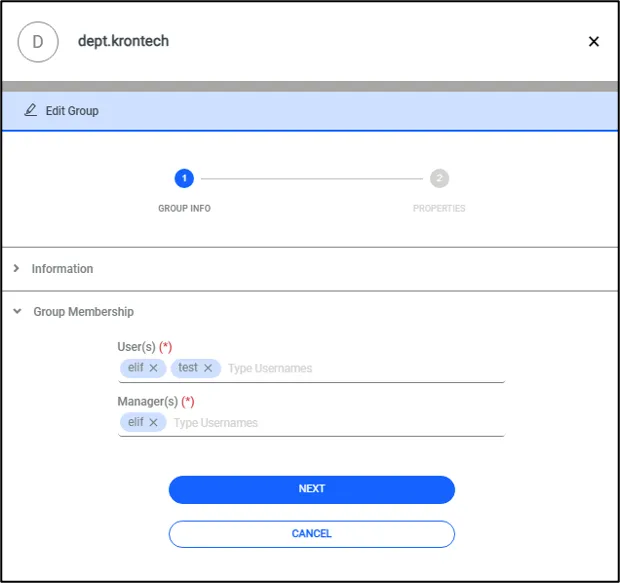The height and width of the screenshot is (584, 620).
Task: Remove elif from the Manager(s) field
Action: [x=153, y=423]
